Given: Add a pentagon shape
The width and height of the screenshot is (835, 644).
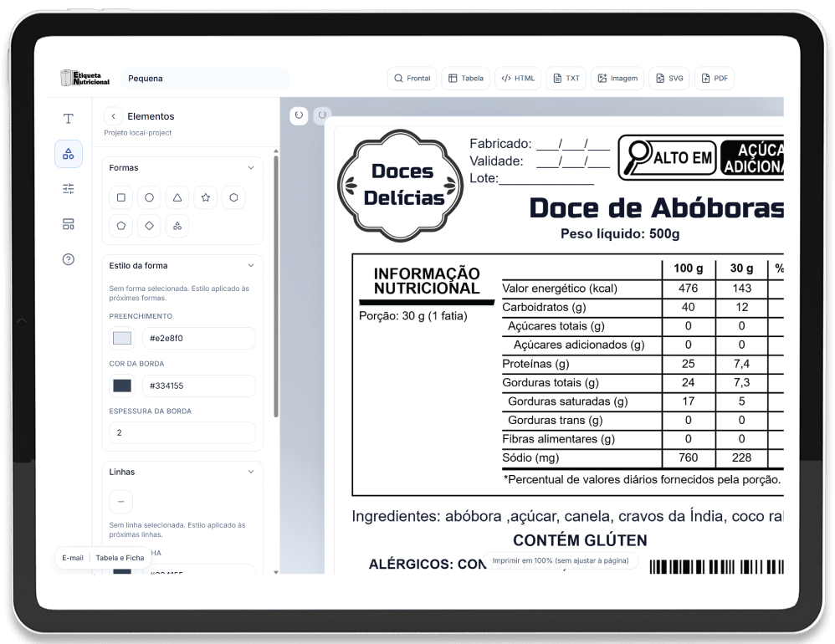Looking at the screenshot, I should [x=121, y=226].
